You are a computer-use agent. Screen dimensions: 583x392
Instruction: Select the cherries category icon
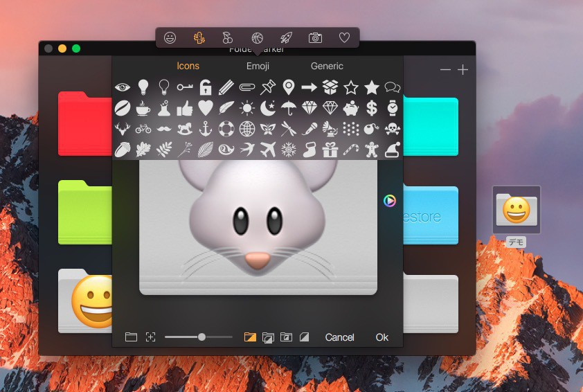[228, 37]
